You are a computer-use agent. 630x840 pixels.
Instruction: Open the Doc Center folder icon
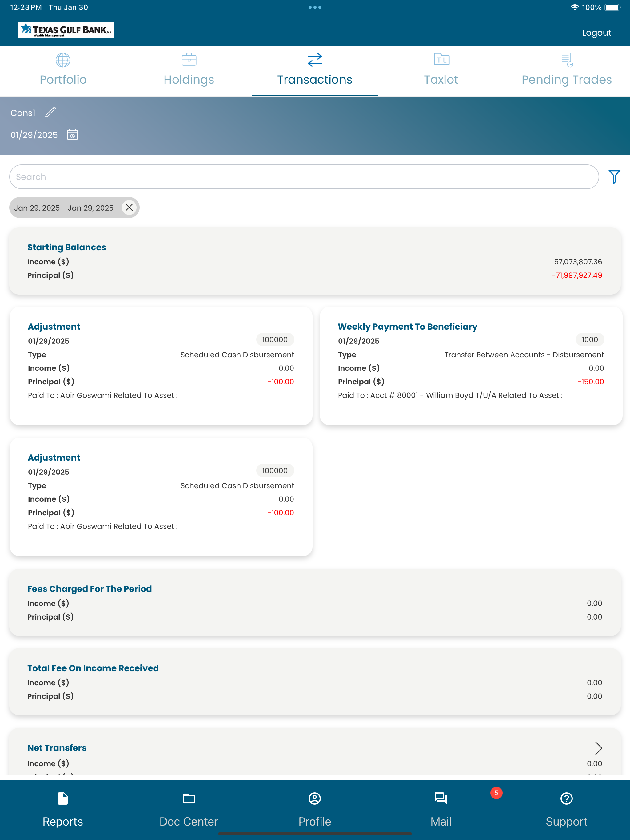coord(189,798)
